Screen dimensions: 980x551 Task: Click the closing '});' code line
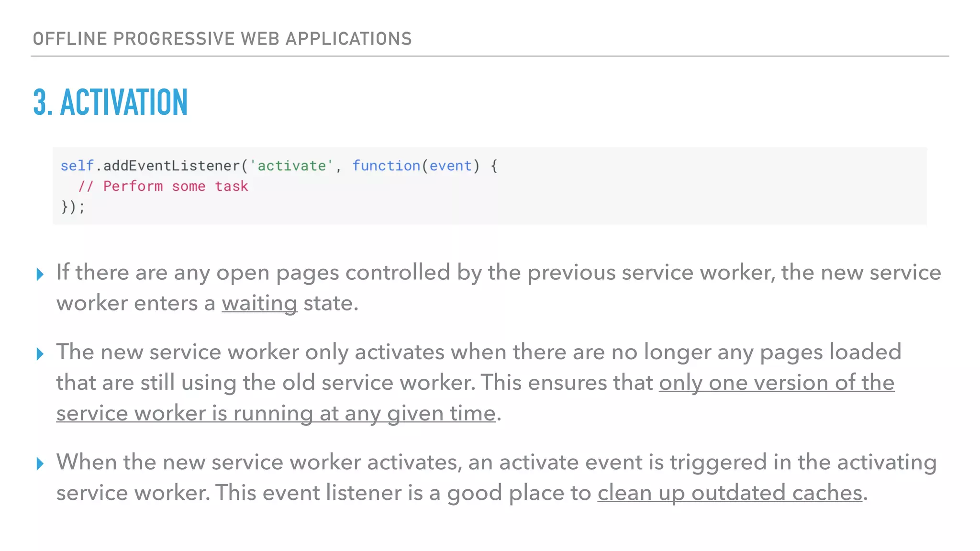point(73,207)
